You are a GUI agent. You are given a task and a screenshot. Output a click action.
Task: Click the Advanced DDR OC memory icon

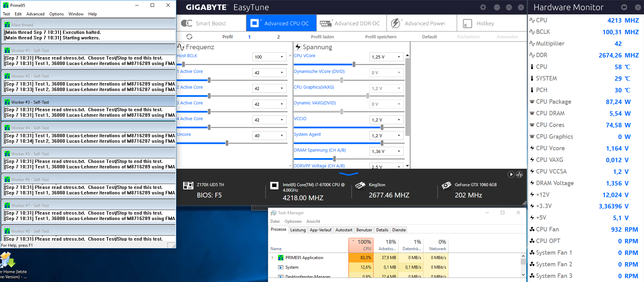click(326, 23)
